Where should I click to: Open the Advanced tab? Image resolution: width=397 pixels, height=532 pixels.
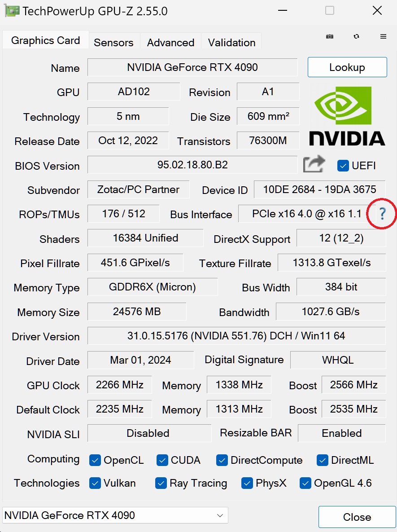[170, 42]
